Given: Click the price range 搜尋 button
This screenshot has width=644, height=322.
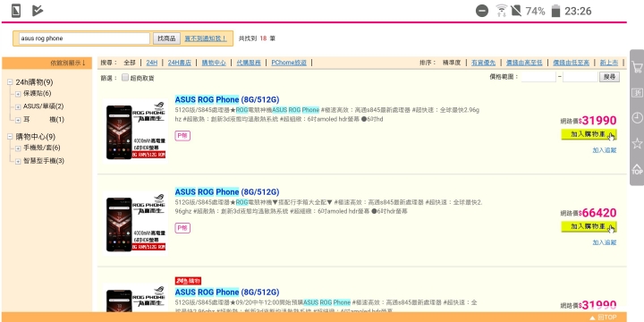Looking at the screenshot, I should (x=609, y=77).
